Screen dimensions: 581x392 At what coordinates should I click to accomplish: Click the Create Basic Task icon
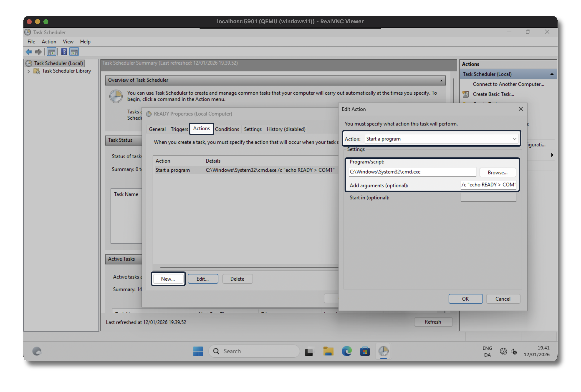466,94
